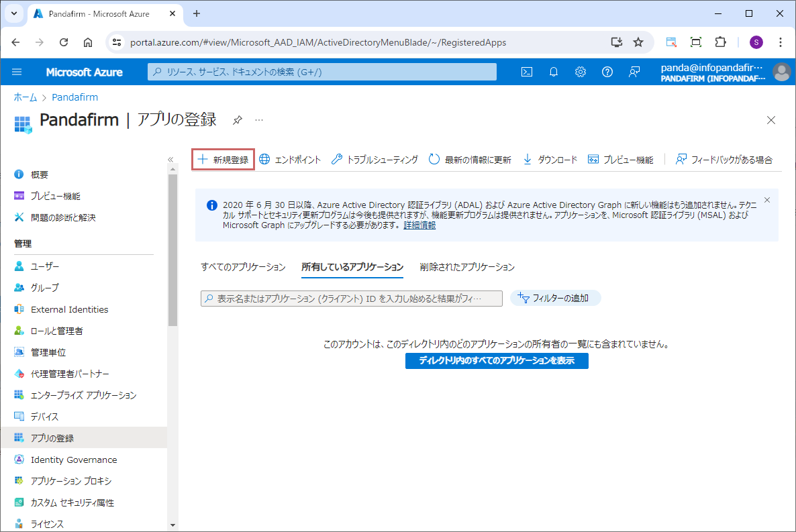Open the tab search dropdown in Chrome
Screen dimensions: 796x532
(14, 13)
